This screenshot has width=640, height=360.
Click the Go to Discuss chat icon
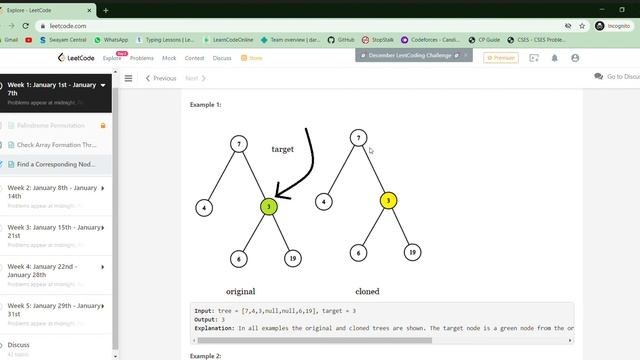(598, 76)
